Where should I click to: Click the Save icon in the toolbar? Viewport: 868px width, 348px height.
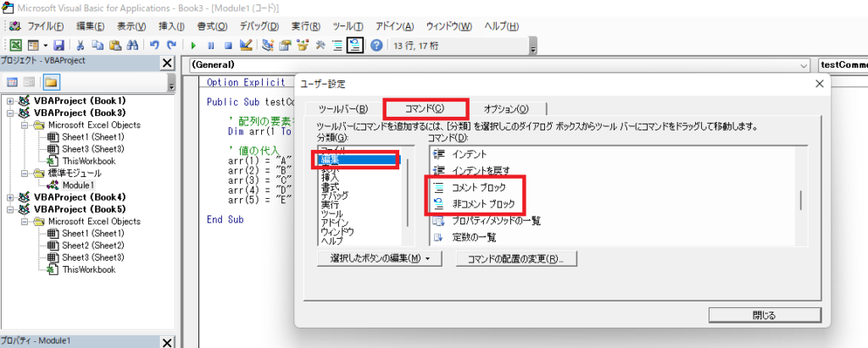(x=58, y=45)
